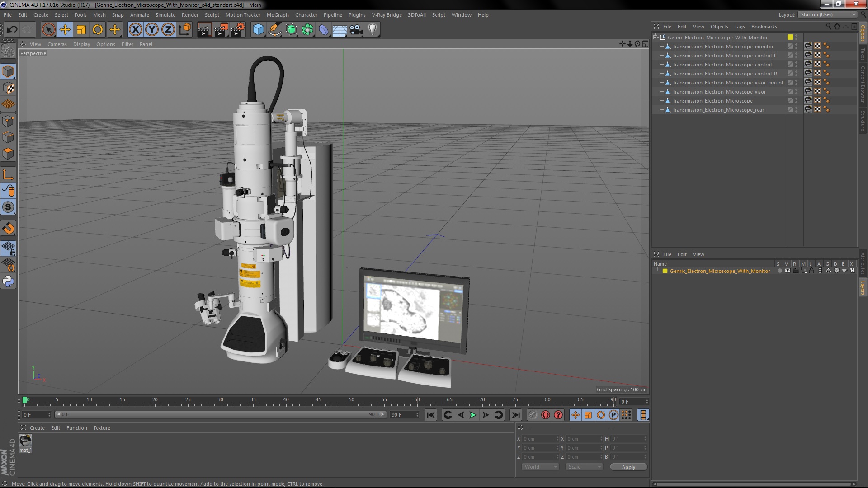The height and width of the screenshot is (488, 868).
Task: Click the Apply button
Action: point(628,467)
